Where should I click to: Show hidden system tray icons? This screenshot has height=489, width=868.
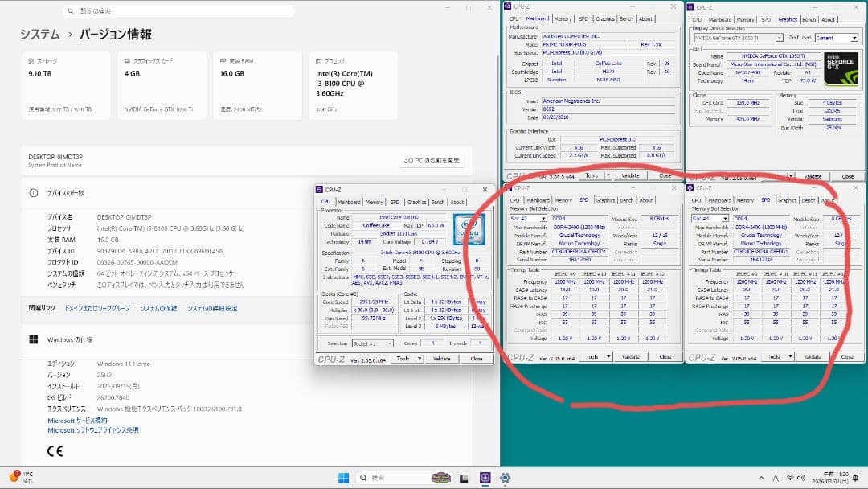761,478
